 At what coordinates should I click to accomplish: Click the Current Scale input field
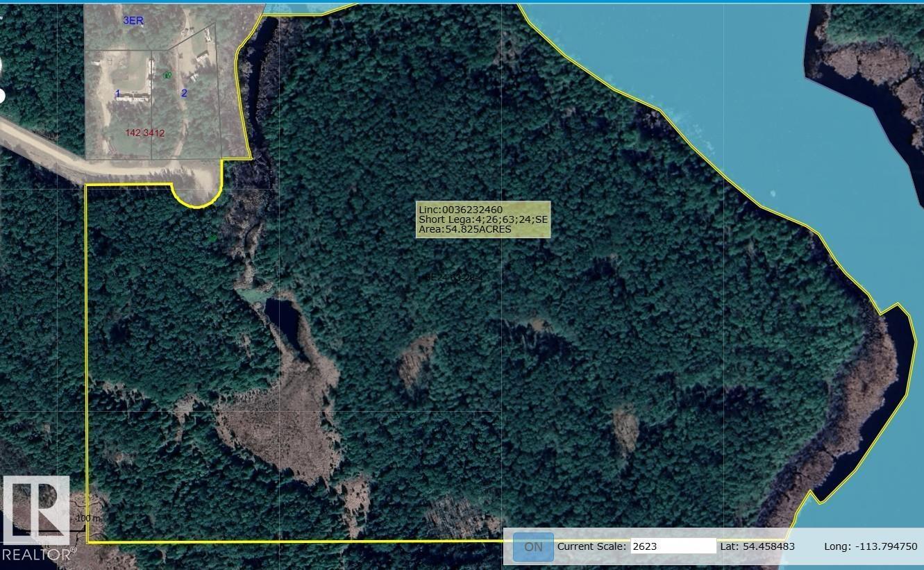(673, 546)
